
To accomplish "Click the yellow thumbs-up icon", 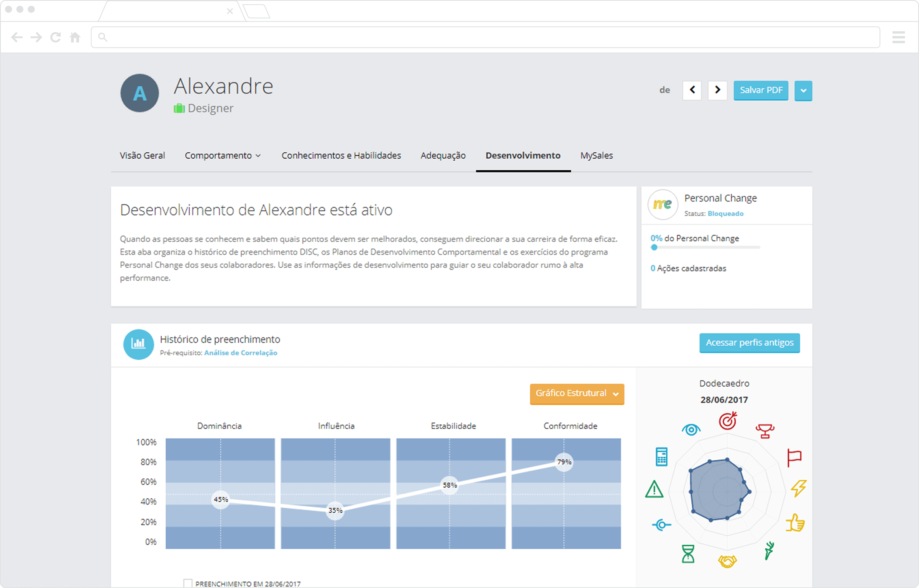I will (x=795, y=523).
